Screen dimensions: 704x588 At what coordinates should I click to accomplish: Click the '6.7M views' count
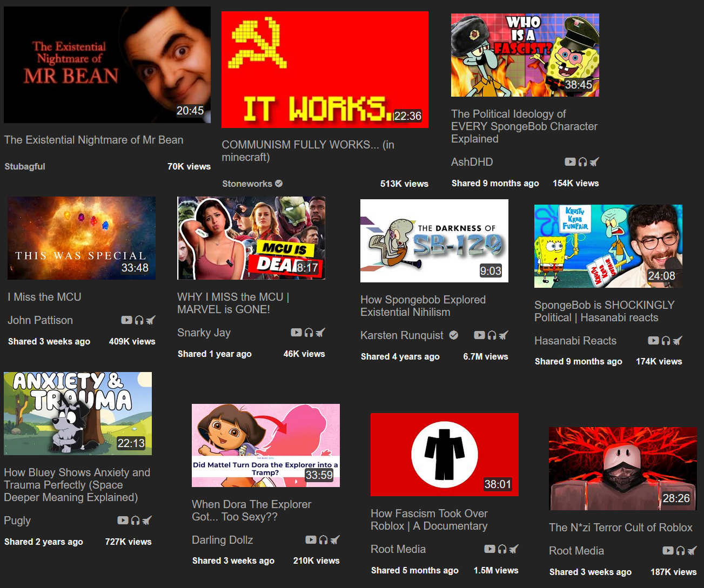(x=486, y=356)
